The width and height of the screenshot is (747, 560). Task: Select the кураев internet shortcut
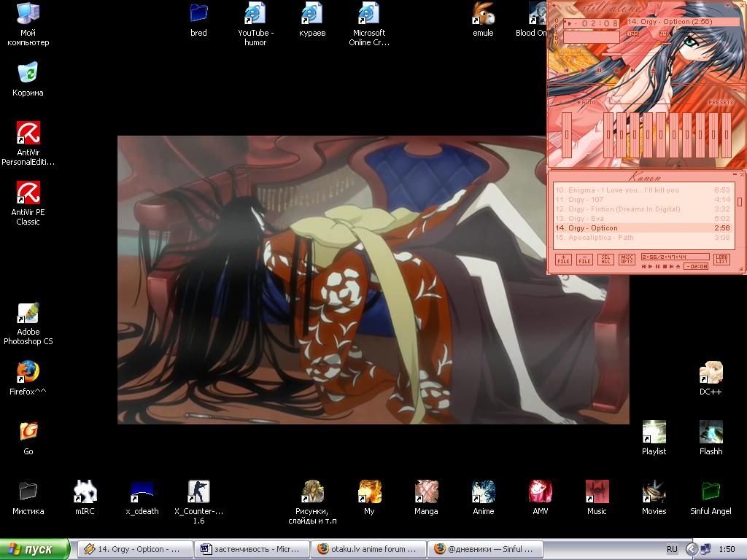tap(312, 19)
